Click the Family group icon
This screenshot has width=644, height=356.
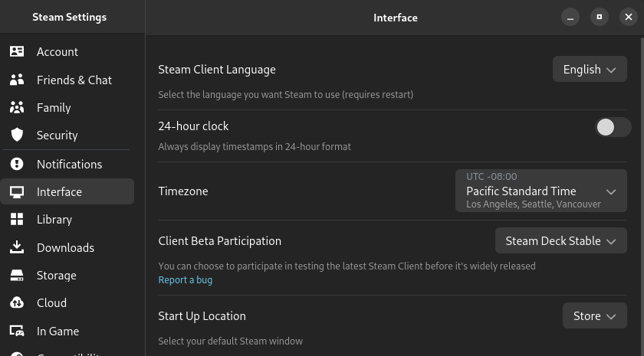(17, 108)
